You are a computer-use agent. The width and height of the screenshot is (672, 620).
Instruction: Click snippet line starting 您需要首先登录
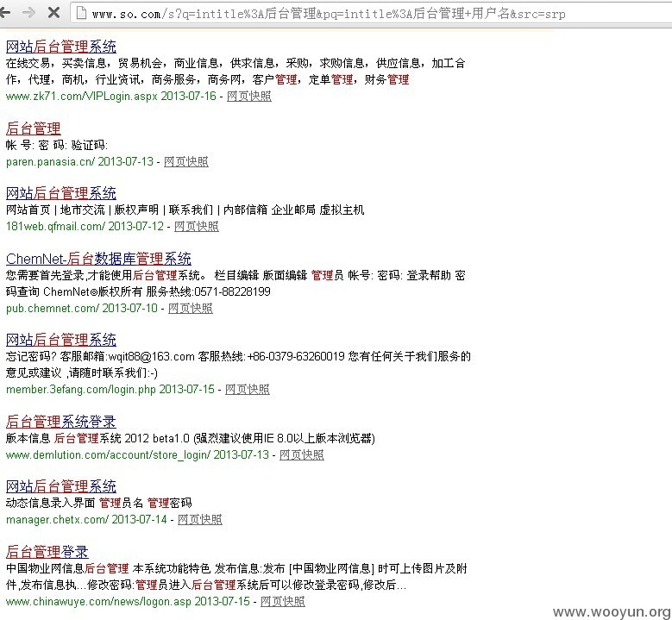[236, 276]
